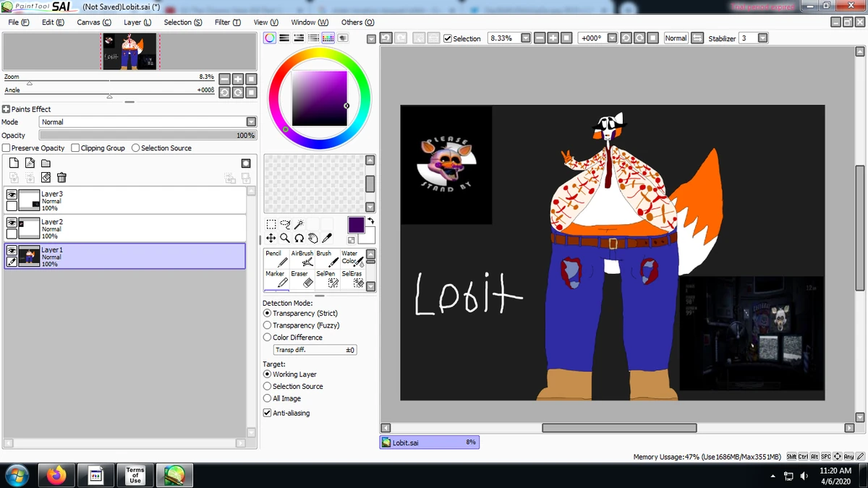Switch to the Eraser tool
This screenshot has width=868, height=488.
click(x=301, y=279)
